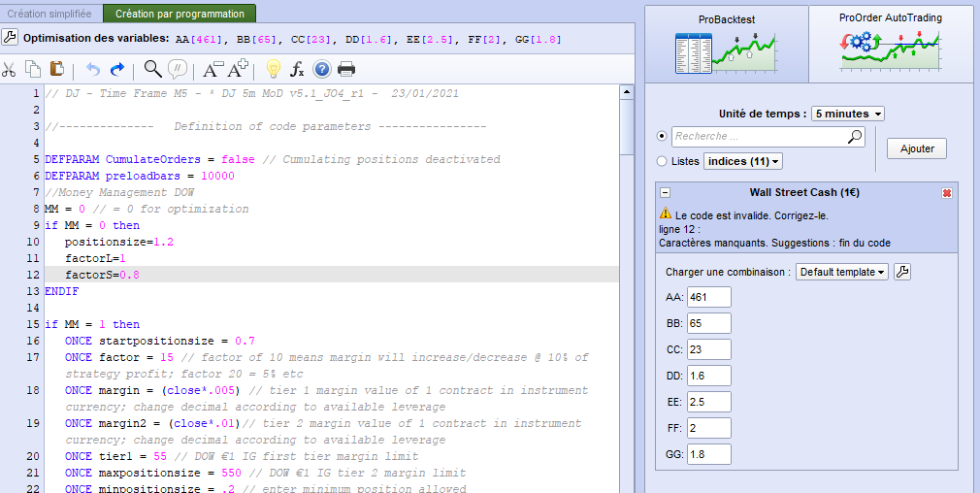Click AA[461] in optimisation variables header
The height and width of the screenshot is (493, 980).
click(x=199, y=40)
